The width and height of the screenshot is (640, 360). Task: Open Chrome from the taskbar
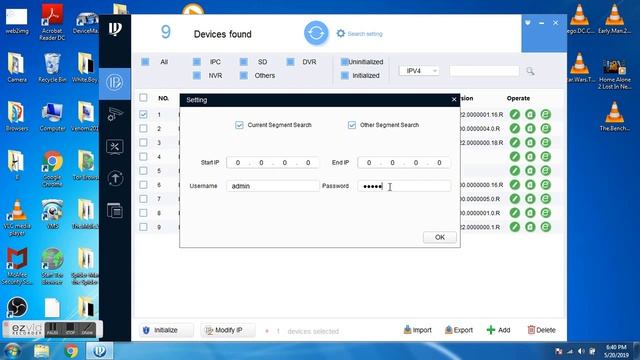[71, 351]
